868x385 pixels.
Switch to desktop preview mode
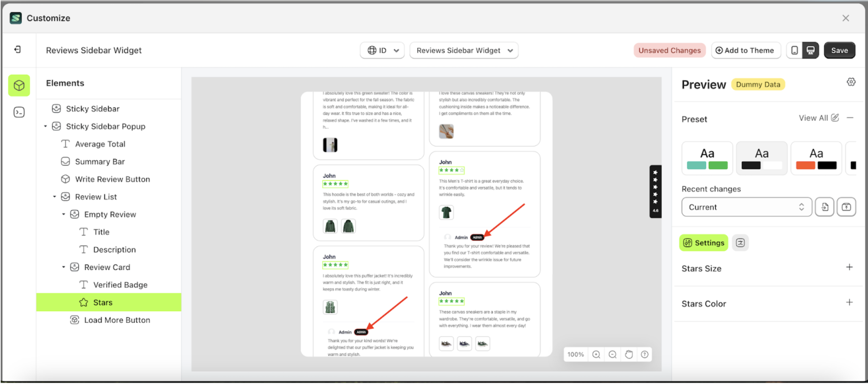[x=810, y=50]
